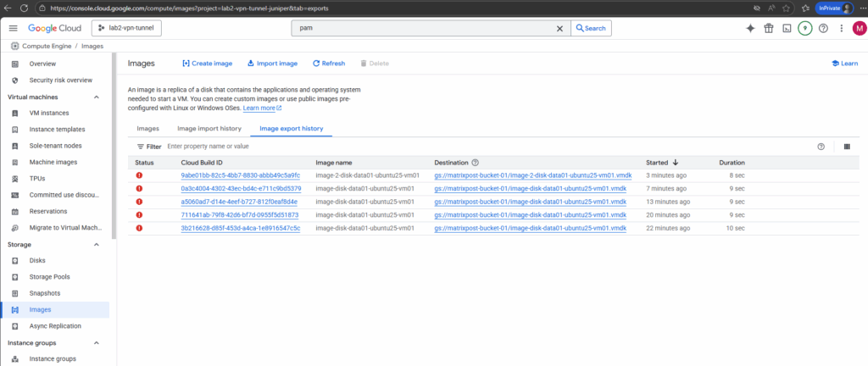Click the browser back arrow

pos(8,8)
